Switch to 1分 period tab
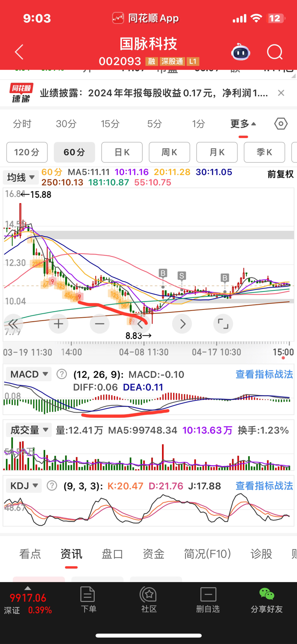This screenshot has height=644, width=297. [198, 124]
